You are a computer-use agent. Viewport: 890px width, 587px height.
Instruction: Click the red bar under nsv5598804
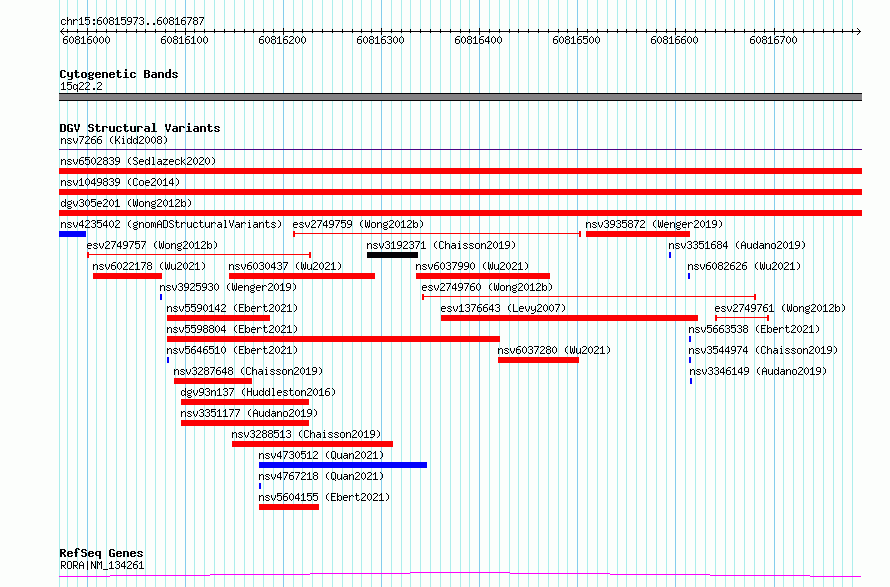click(333, 339)
